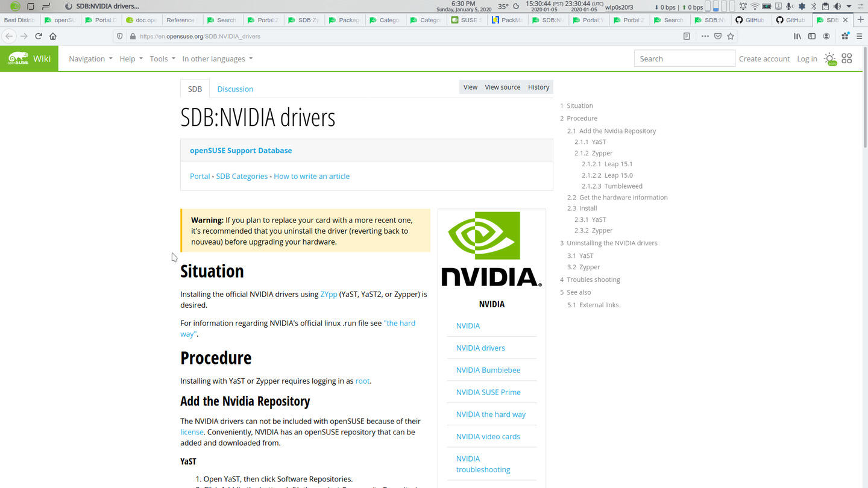Show site security padlock info
The image size is (868, 488).
133,36
